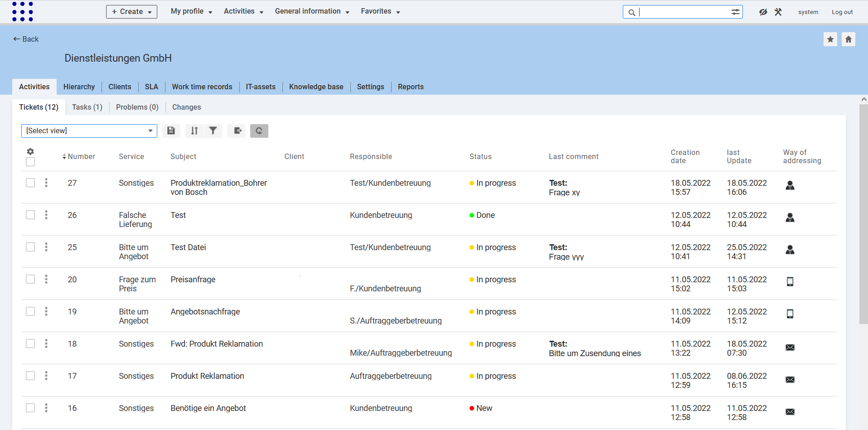
Task: Refresh the ticket list with the reload icon
Action: [259, 130]
